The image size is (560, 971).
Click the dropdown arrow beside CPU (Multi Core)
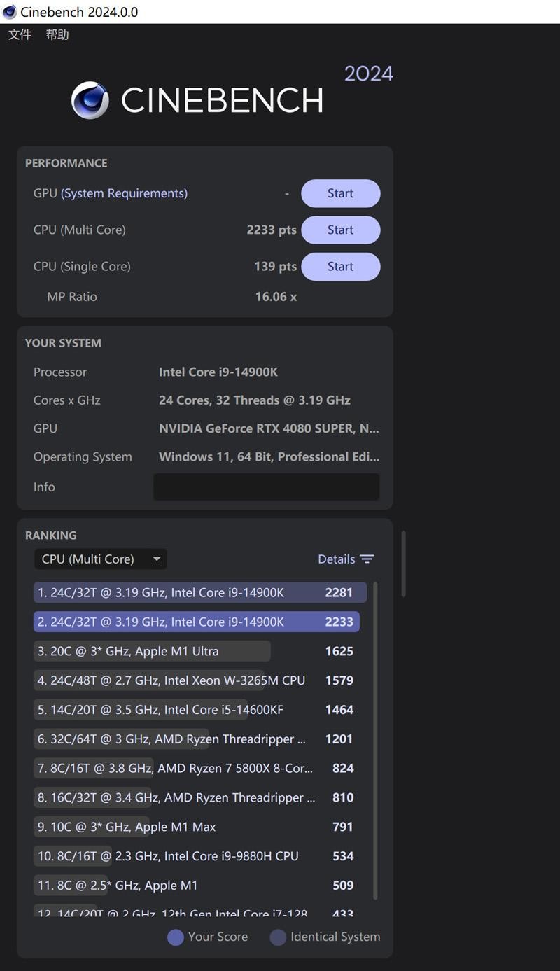(x=157, y=559)
